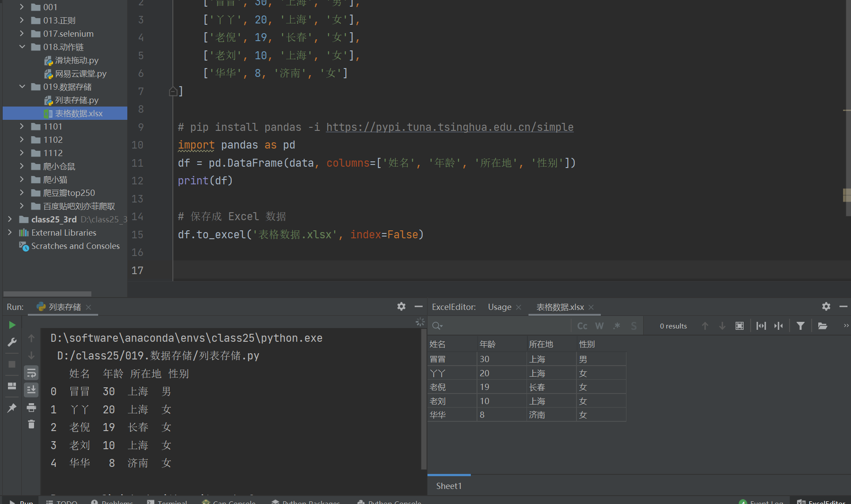
Task: Click the ExcelEditor search input field
Action: (x=504, y=326)
